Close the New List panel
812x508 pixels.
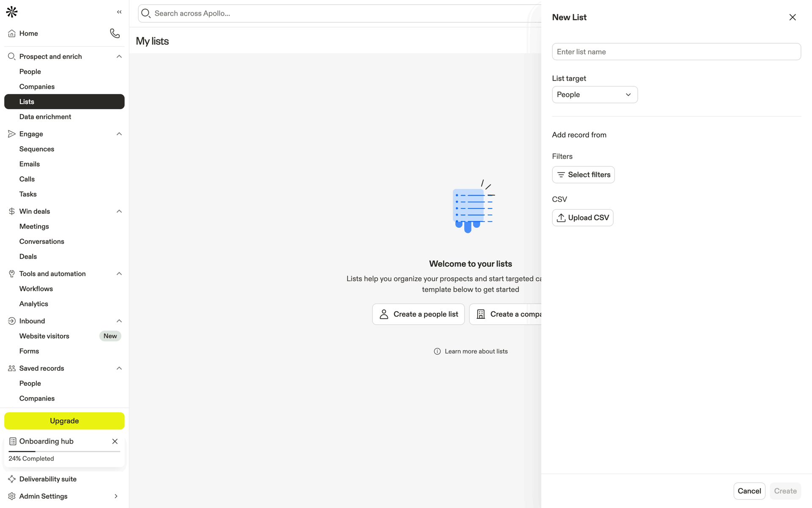pyautogui.click(x=792, y=17)
